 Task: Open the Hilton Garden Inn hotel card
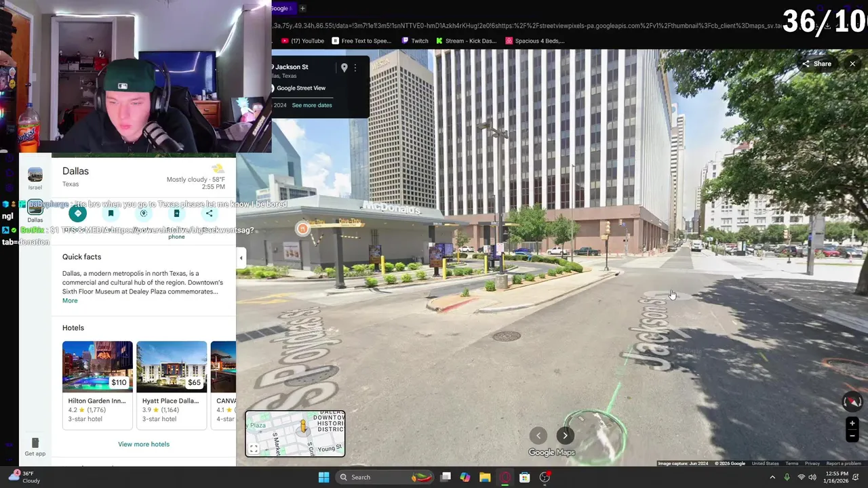[x=98, y=385]
